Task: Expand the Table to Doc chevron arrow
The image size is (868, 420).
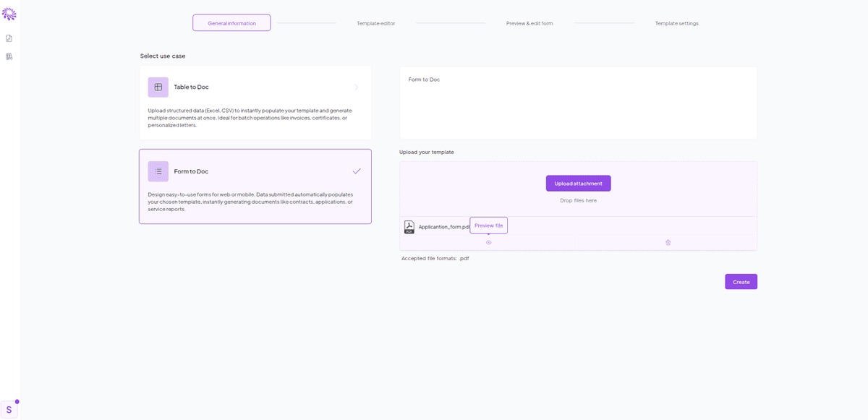Action: (355, 87)
